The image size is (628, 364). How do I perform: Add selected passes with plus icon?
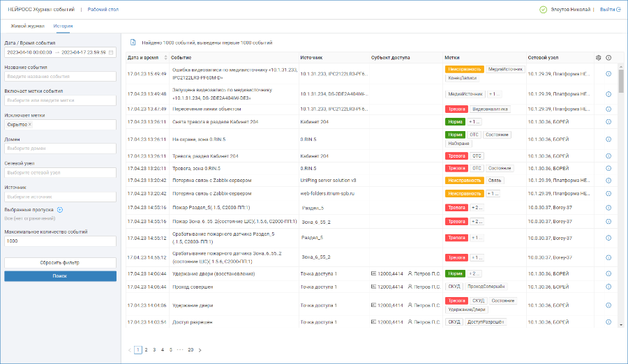(60, 210)
